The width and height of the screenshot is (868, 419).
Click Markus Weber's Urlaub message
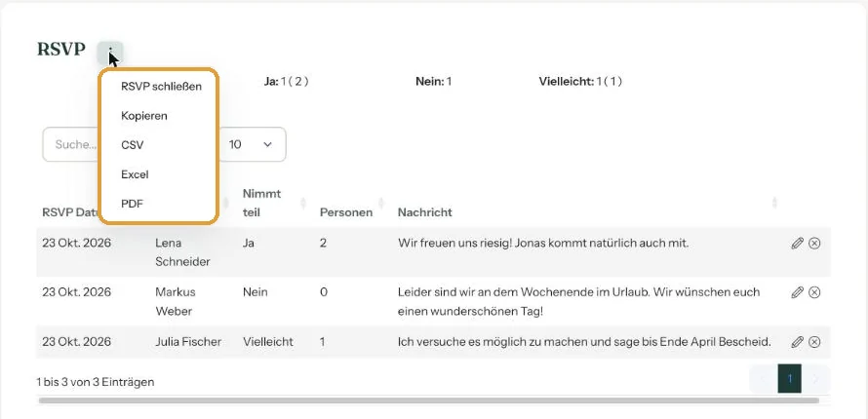tap(578, 302)
